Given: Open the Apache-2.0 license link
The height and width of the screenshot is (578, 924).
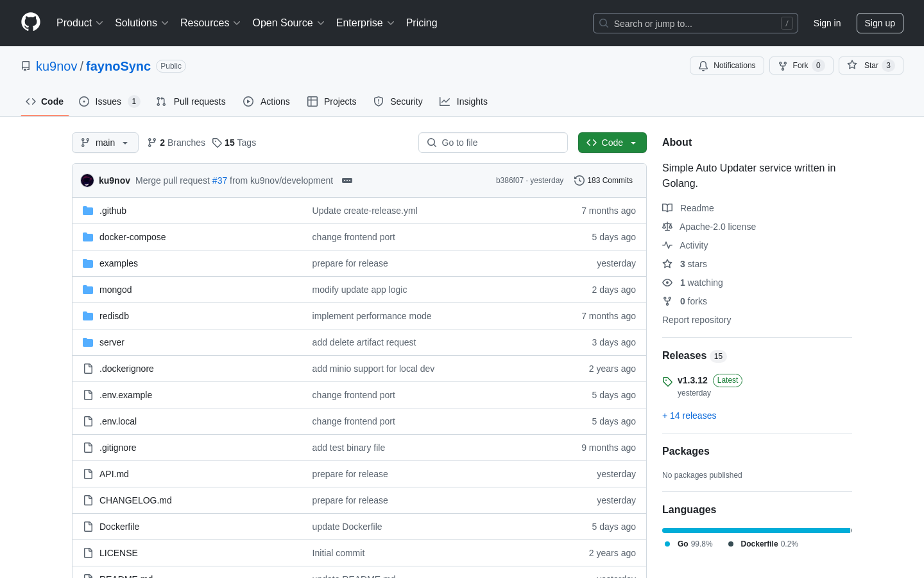Looking at the screenshot, I should pyautogui.click(x=717, y=227).
